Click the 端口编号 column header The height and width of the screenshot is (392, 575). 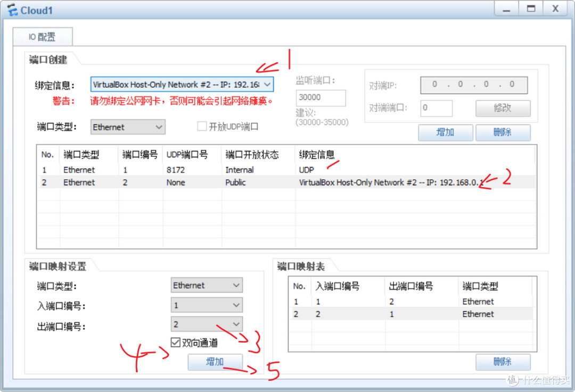click(x=141, y=155)
